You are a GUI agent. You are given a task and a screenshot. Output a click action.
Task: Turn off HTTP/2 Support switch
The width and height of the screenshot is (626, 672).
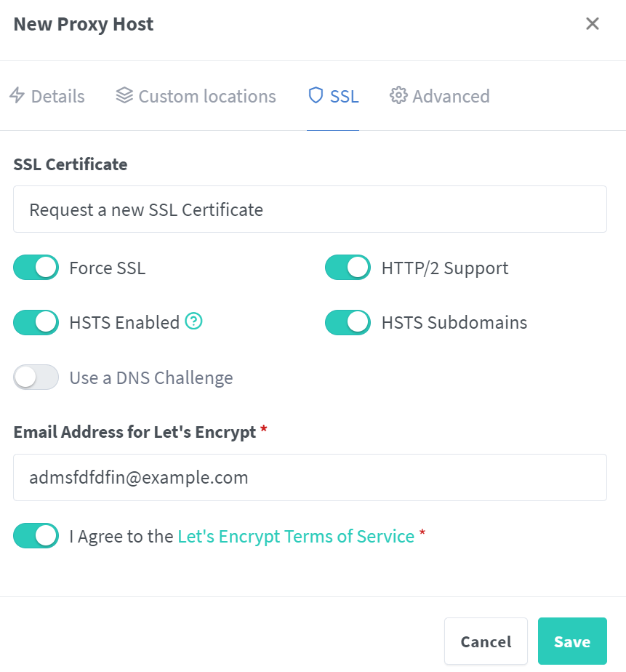click(x=348, y=268)
